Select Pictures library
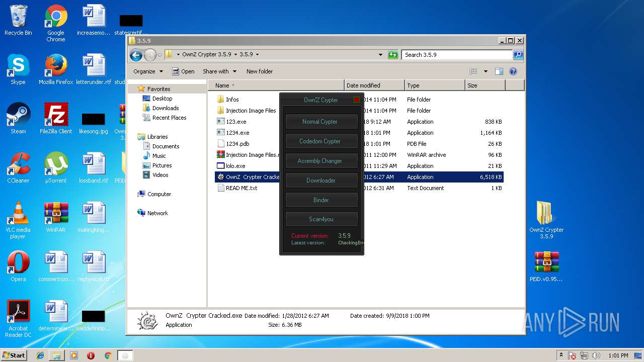The image size is (644, 362). [x=162, y=165]
